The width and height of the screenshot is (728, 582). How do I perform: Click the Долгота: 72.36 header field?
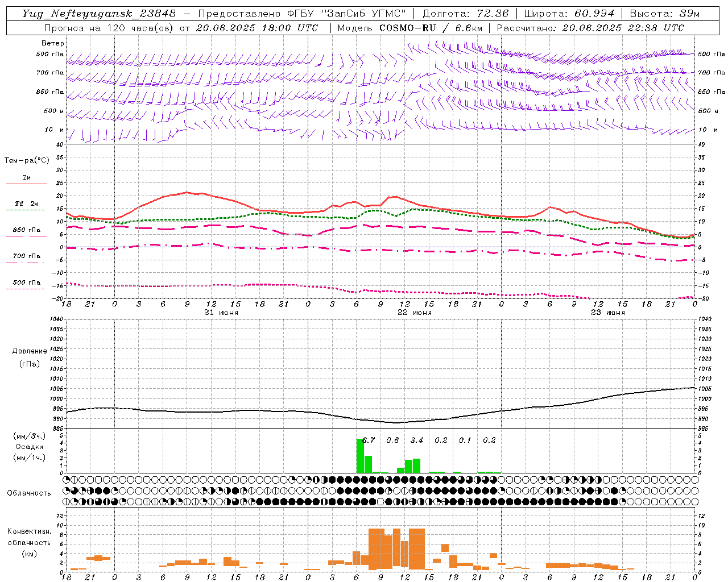[466, 14]
